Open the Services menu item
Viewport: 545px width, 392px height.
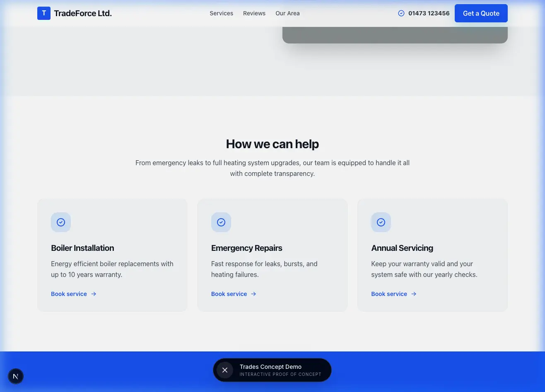point(221,13)
